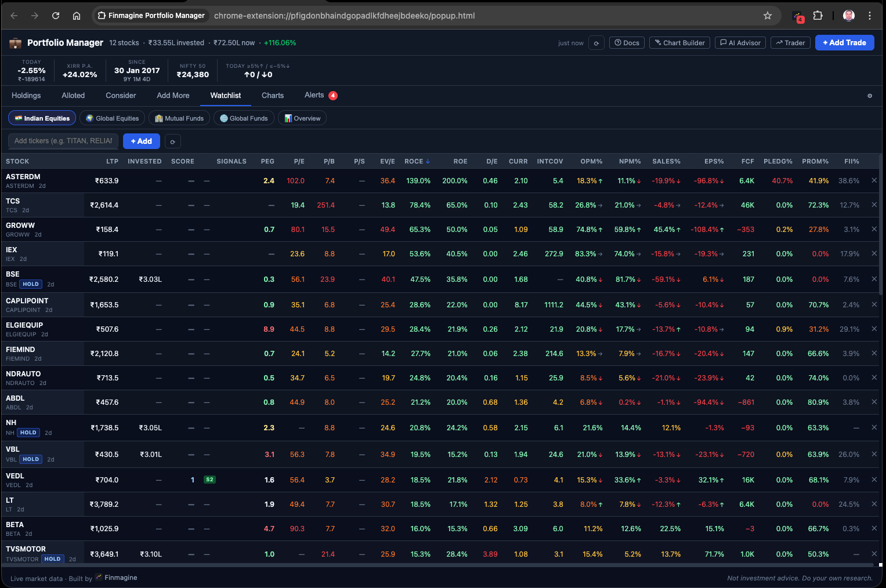Toggle ROCE column sort direction
The image size is (886, 588).
click(417, 161)
